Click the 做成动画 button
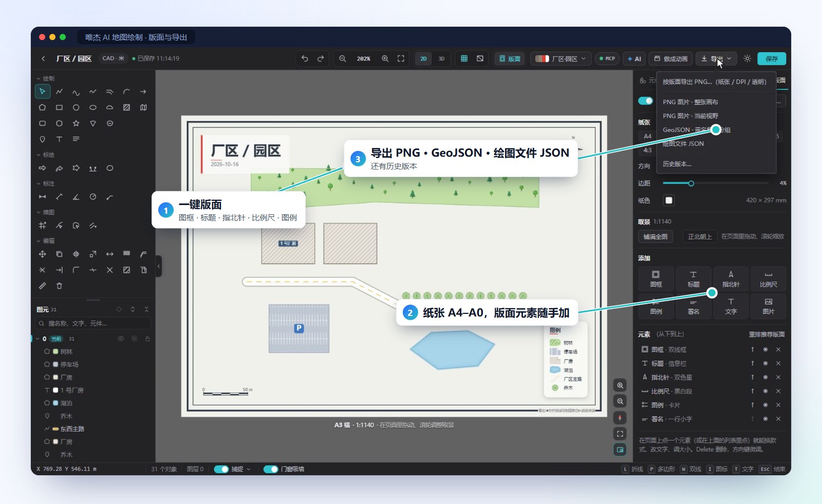Screen dimensions: 822x504 [x=671, y=59]
